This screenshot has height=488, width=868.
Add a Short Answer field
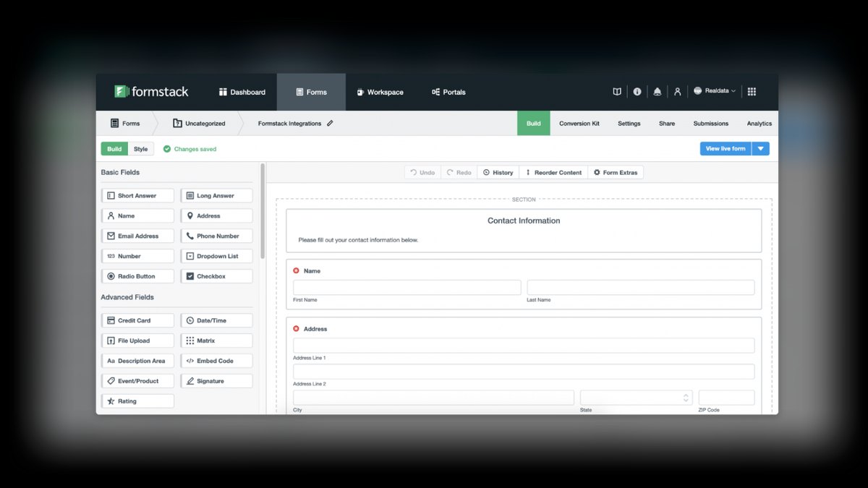[x=137, y=196]
